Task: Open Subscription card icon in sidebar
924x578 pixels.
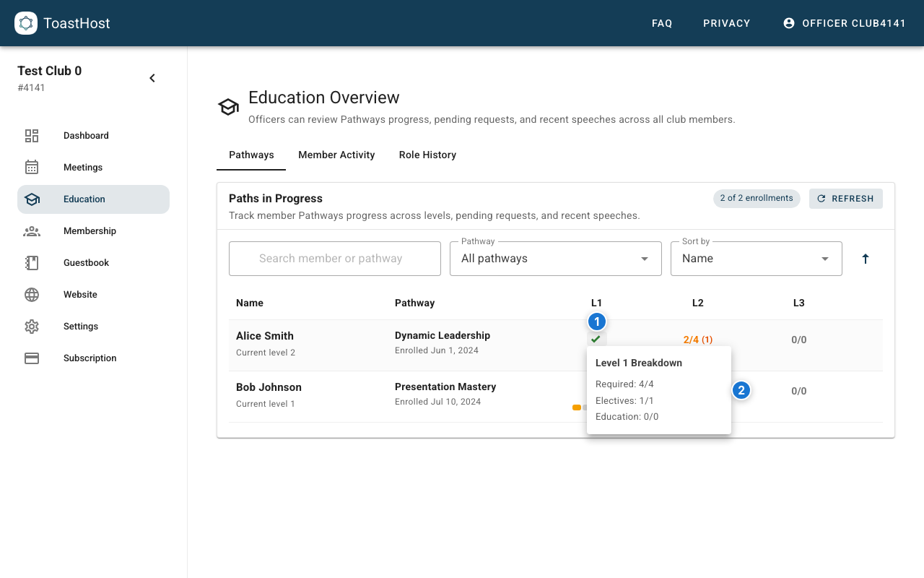Action: [x=32, y=358]
